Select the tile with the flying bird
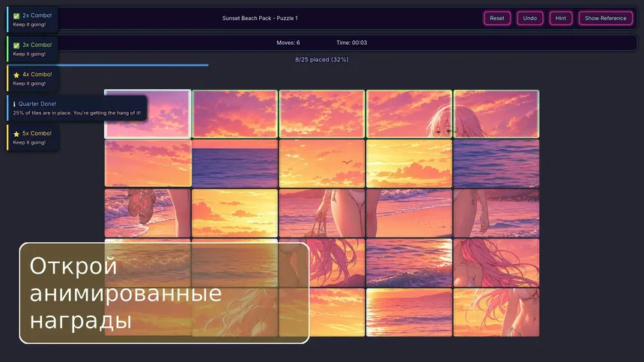The height and width of the screenshot is (362, 644). click(321, 163)
